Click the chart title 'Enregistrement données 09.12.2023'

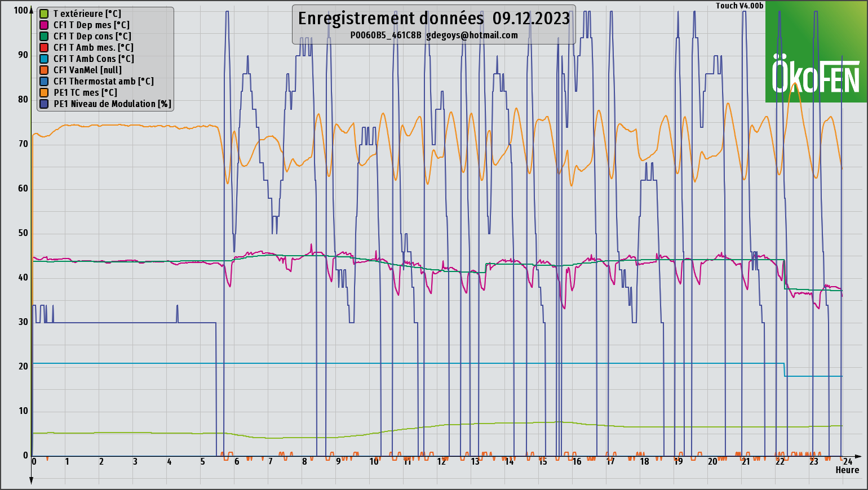coord(434,18)
